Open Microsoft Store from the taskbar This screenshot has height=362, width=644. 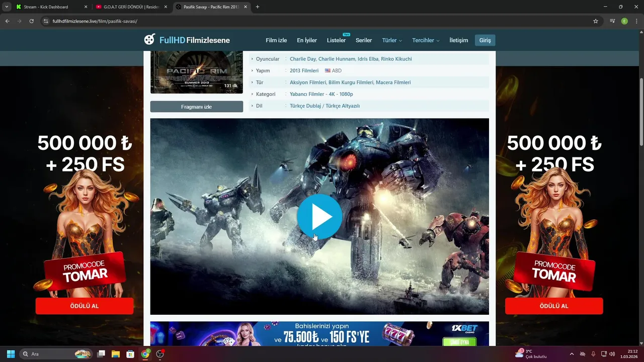point(130,354)
